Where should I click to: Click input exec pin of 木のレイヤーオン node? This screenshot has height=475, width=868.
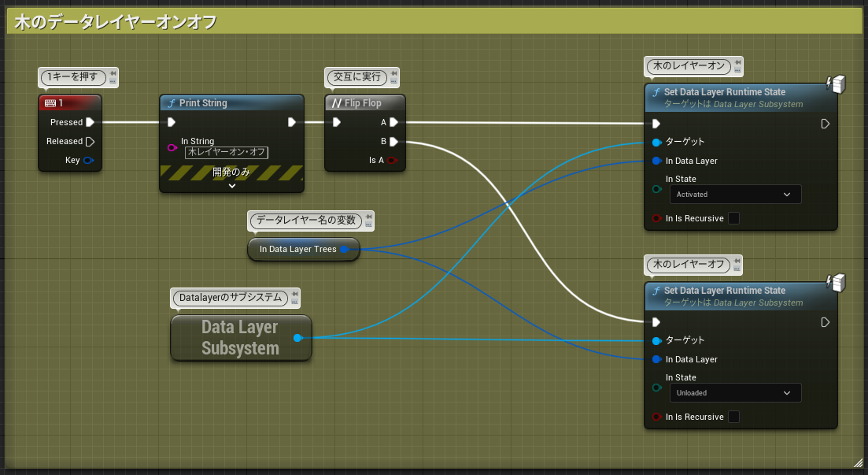pyautogui.click(x=656, y=124)
